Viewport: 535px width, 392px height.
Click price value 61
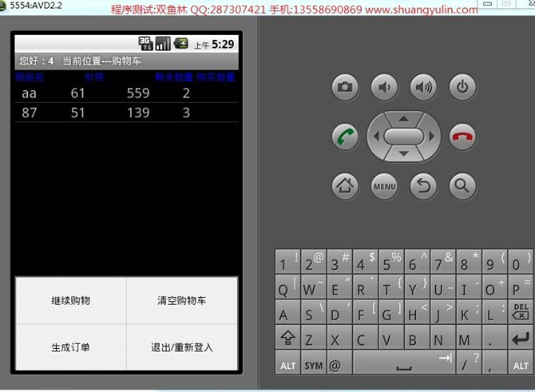tap(77, 93)
